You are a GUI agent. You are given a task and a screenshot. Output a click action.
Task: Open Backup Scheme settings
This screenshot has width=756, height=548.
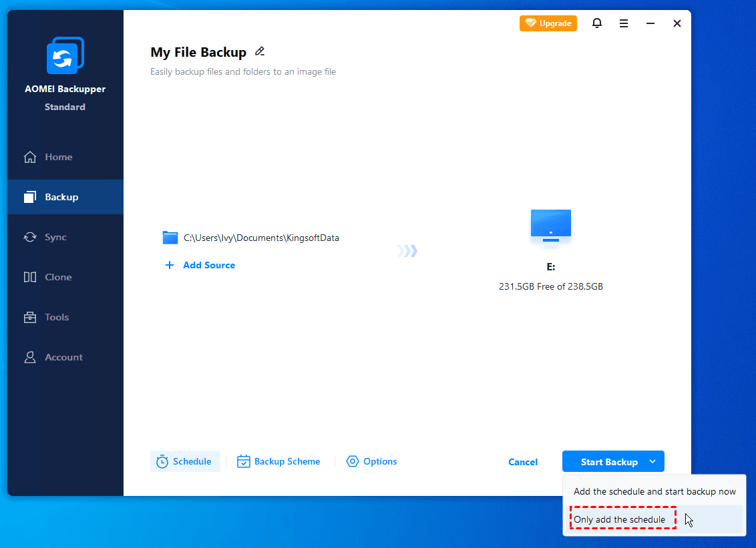click(x=278, y=461)
